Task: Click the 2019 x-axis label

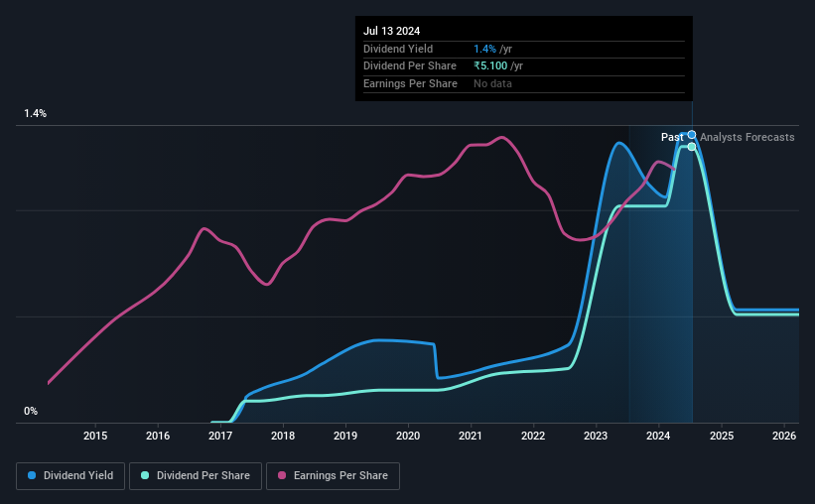Action: coord(345,436)
